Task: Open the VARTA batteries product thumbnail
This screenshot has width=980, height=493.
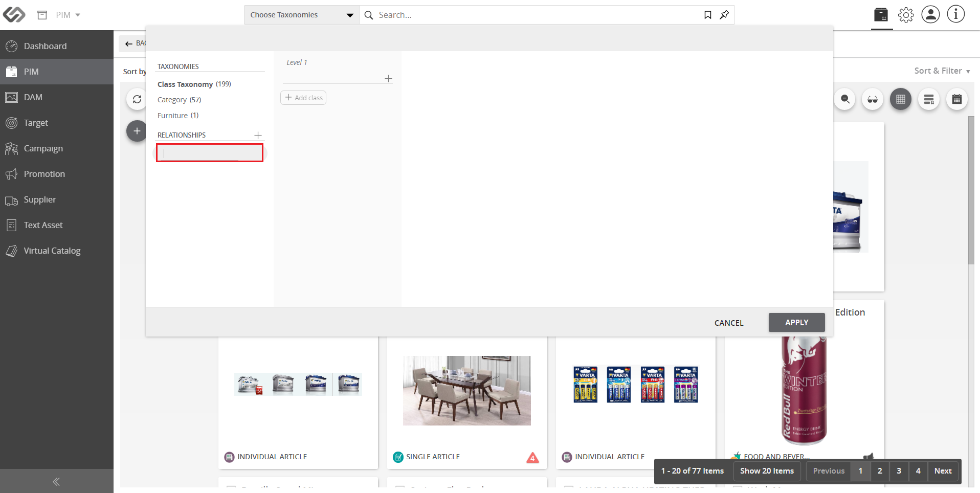Action: point(636,385)
